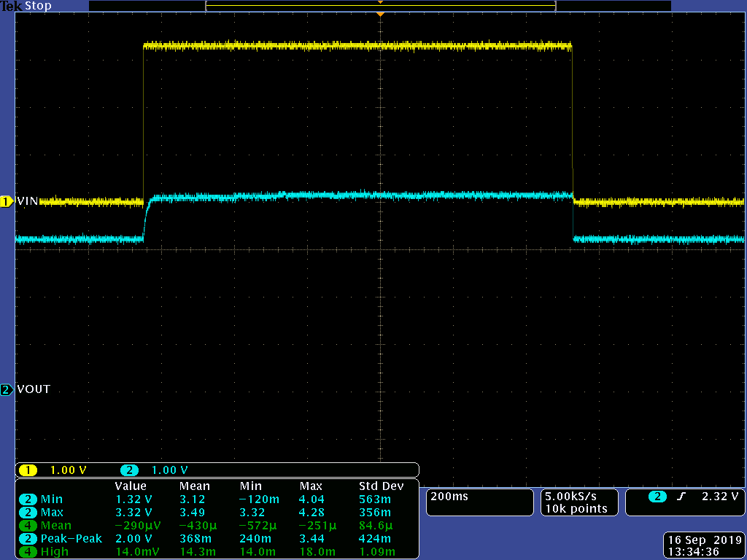747x560 pixels.
Task: Click channel 2 trigger source badge
Action: click(x=657, y=497)
